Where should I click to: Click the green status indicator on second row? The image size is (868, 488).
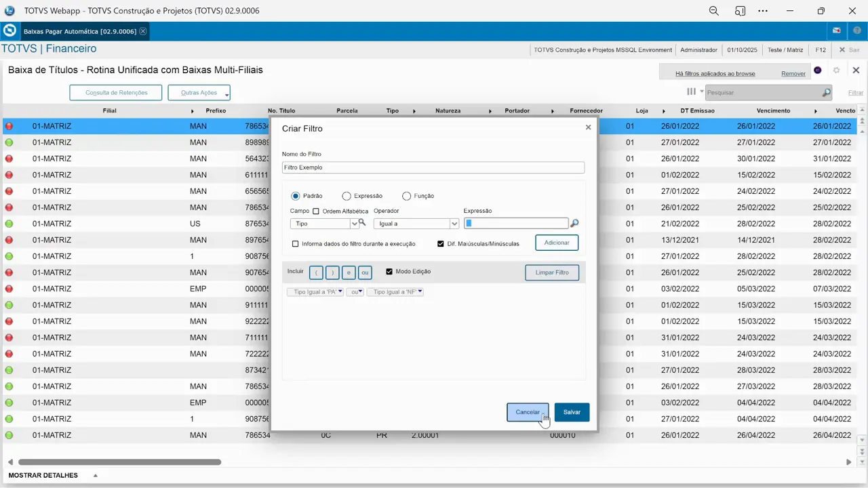(x=9, y=142)
